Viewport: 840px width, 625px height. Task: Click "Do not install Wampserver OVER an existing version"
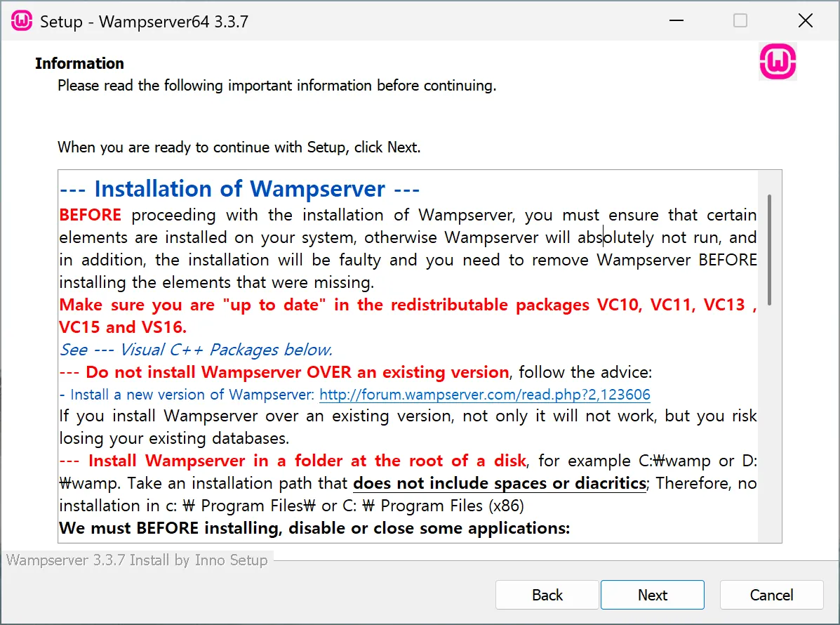point(297,372)
